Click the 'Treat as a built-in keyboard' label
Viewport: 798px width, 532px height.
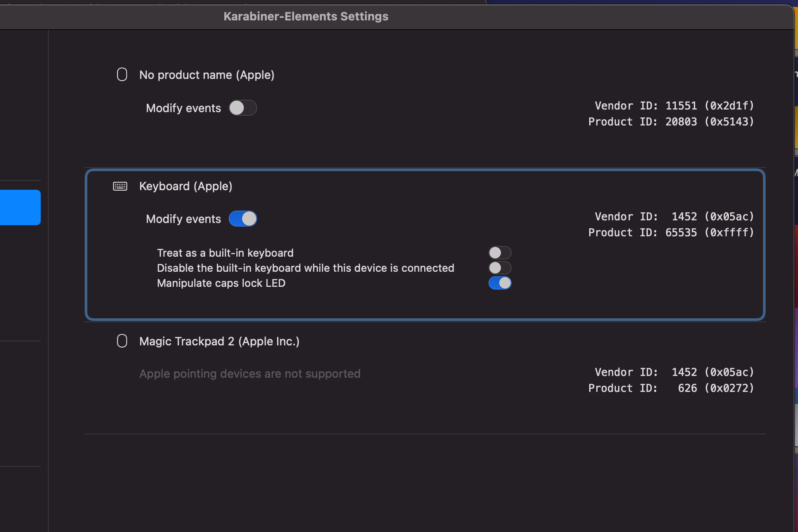point(225,253)
